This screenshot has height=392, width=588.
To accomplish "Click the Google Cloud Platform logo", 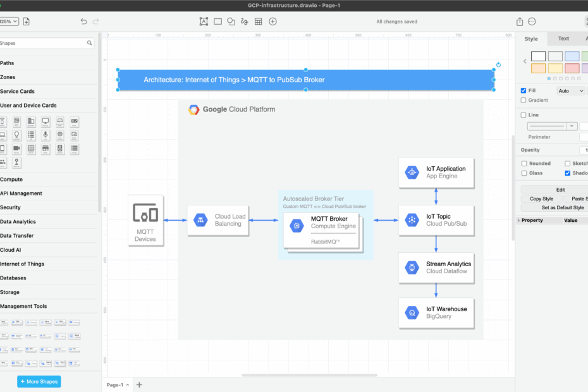I will [x=194, y=109].
